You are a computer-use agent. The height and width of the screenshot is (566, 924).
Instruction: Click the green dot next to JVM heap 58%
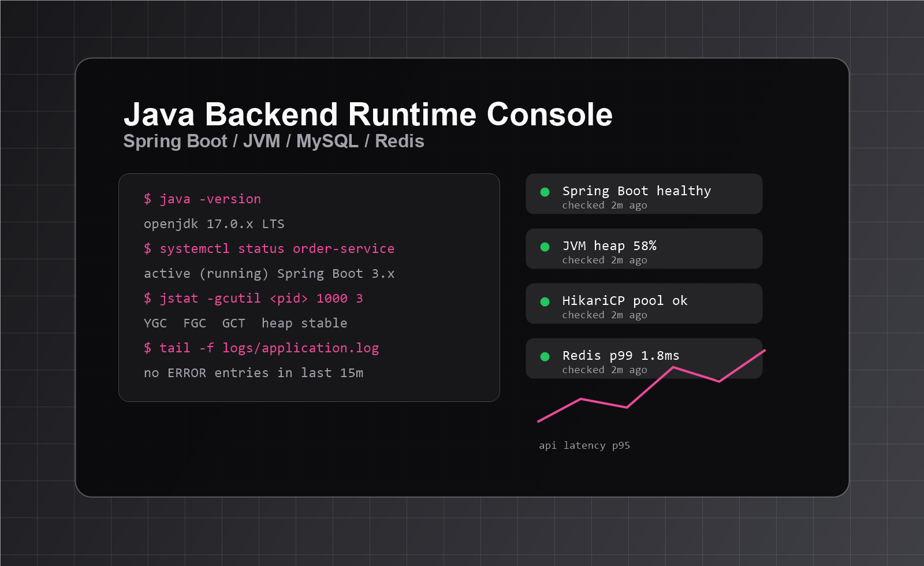545,247
